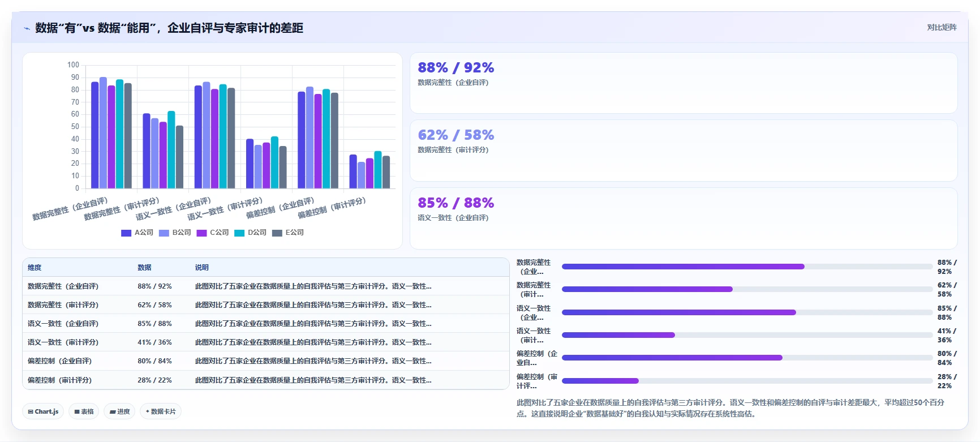Click table value 62% / 58% in the 数据 column
Screen dimensions: 980x442
[154, 305]
